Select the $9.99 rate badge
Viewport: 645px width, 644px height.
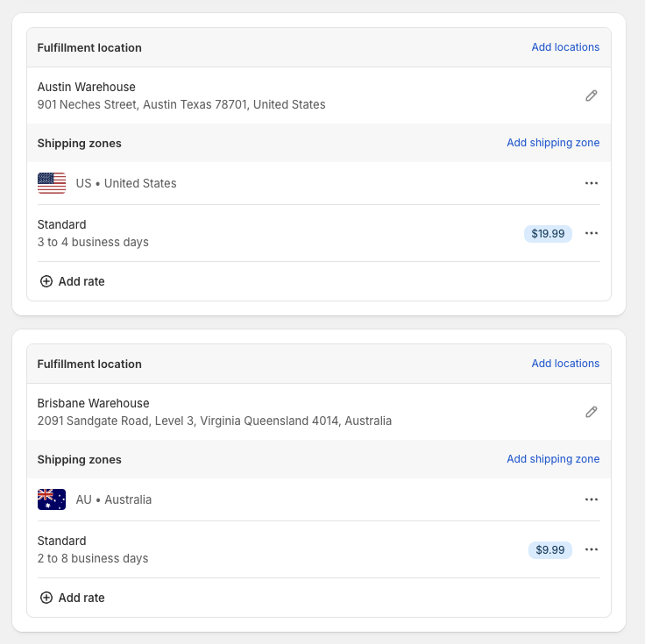point(550,550)
